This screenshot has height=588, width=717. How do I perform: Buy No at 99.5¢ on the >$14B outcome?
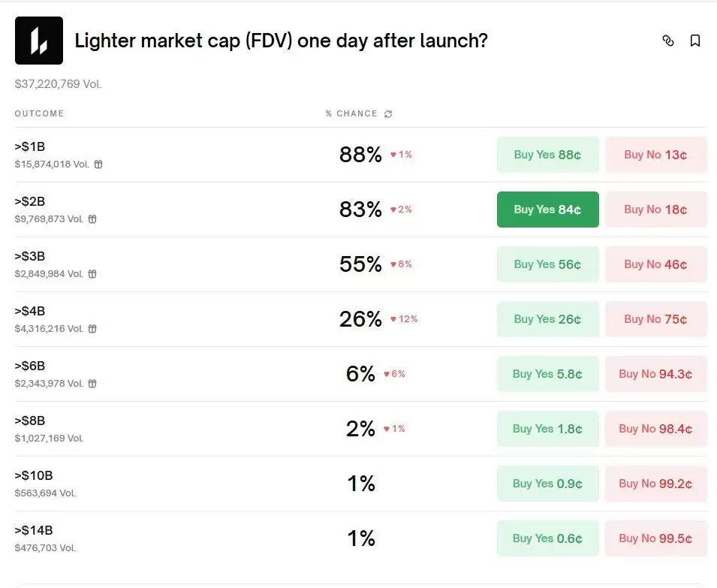[655, 538]
